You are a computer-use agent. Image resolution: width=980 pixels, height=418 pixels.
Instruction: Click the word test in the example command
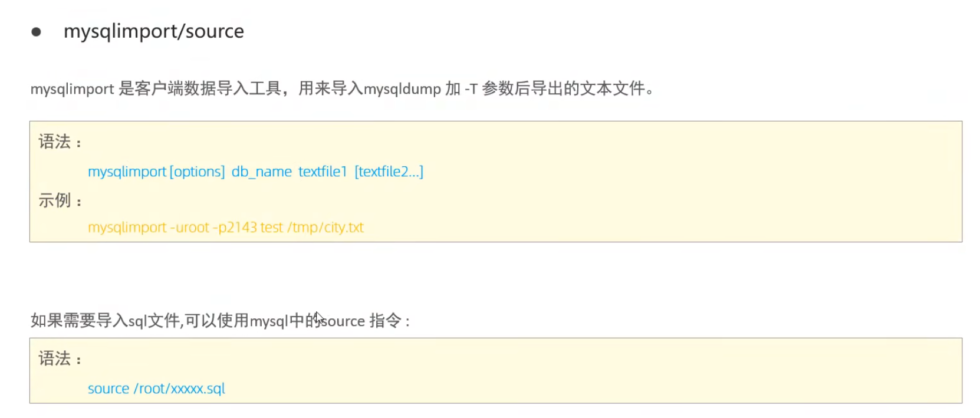pos(271,228)
